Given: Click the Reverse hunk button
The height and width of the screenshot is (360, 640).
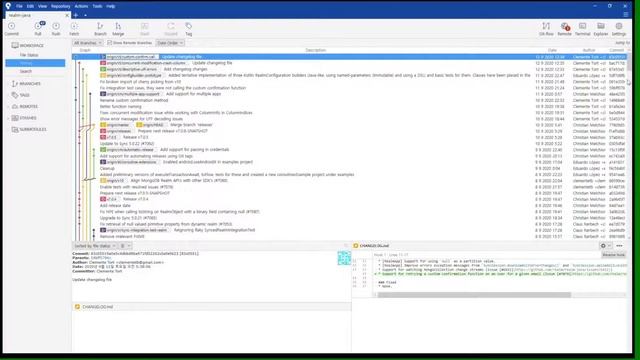Looking at the screenshot, I should (613, 255).
